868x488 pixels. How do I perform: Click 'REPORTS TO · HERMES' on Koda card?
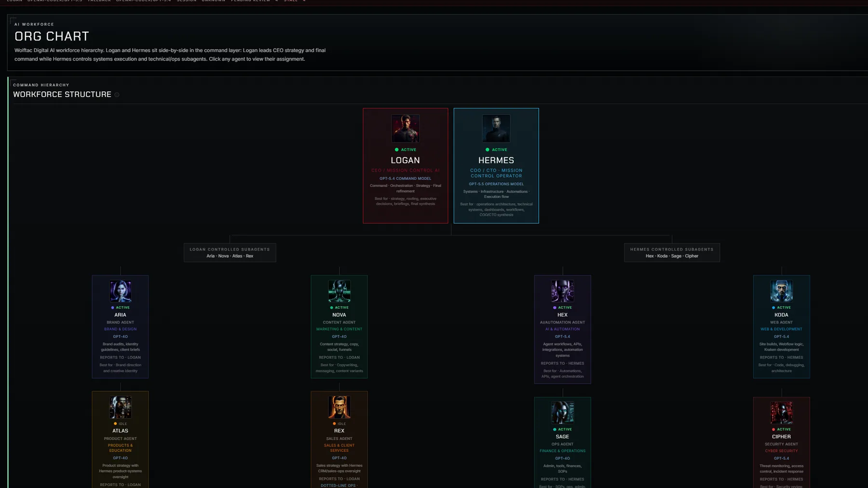pos(782,357)
